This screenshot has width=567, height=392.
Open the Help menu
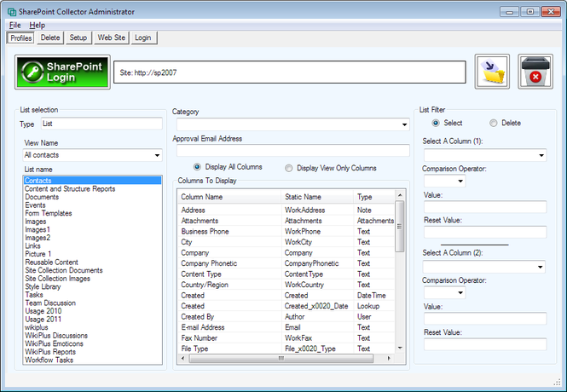click(37, 26)
